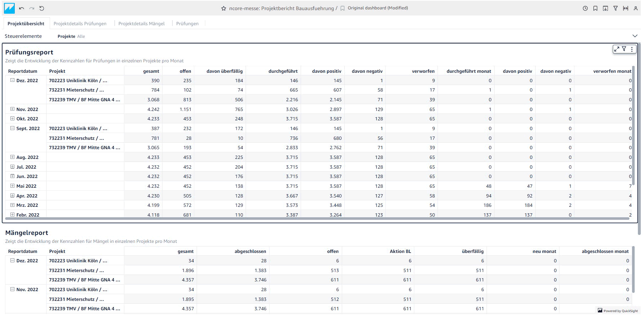Screen dimensions: 644x316
Task: Select '702223 Uniklinik Köln' under Dez. 2022 Prüfungsreport
Action: tap(78, 80)
